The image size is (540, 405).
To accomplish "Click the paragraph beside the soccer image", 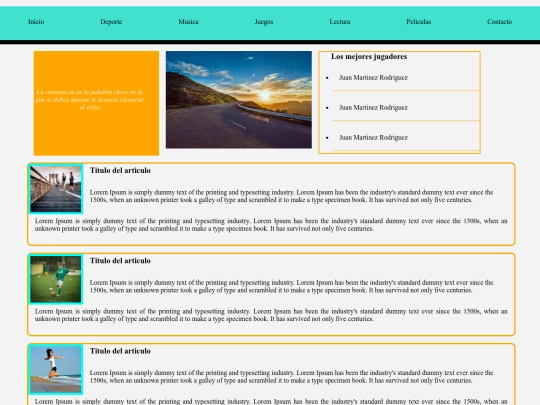I will (x=291, y=286).
